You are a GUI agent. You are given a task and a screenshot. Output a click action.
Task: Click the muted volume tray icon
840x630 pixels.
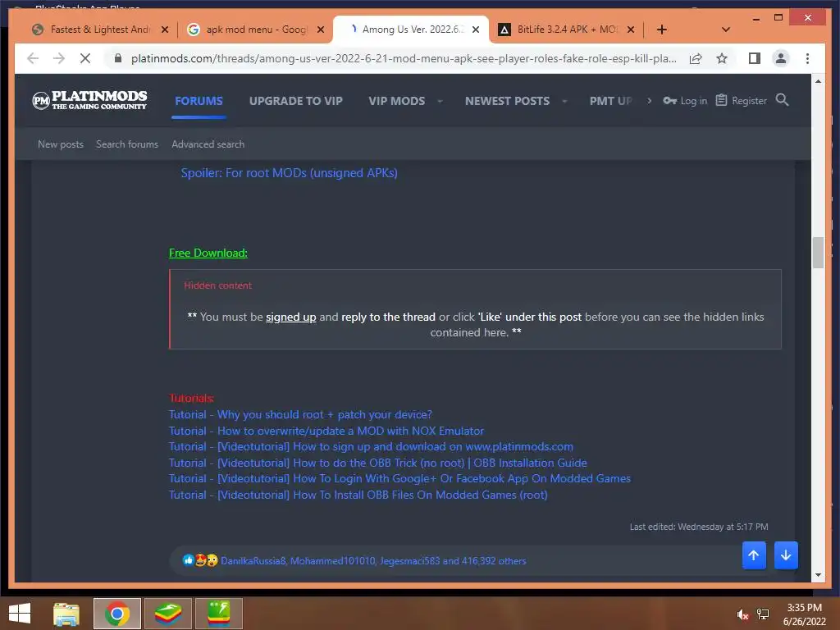(742, 614)
